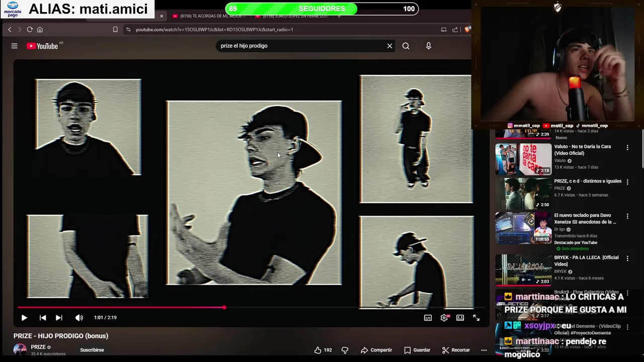Open browser home page icon
The image size is (644, 362).
pyautogui.click(x=40, y=30)
